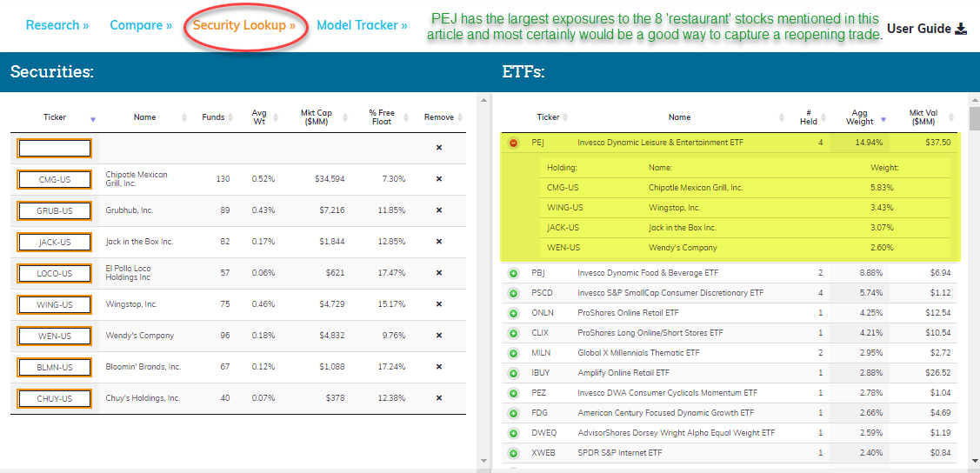
Task: Expand the XWEB ETF row
Action: [514, 453]
